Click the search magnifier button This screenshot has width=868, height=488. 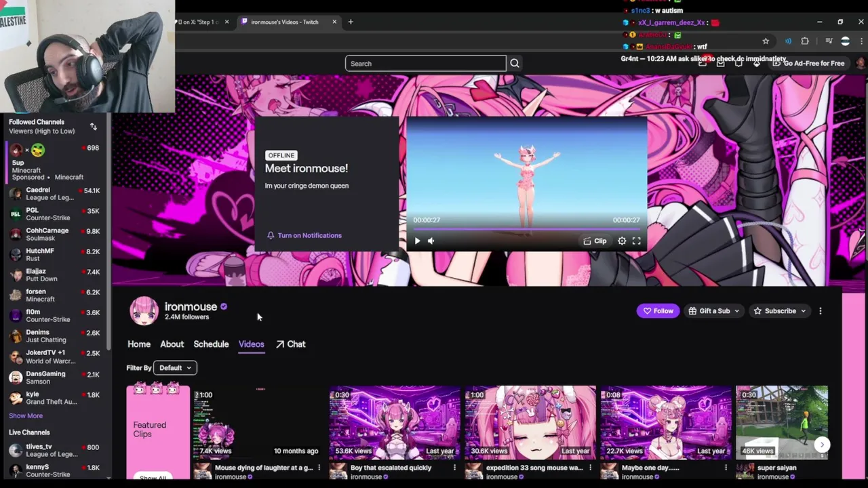(515, 64)
